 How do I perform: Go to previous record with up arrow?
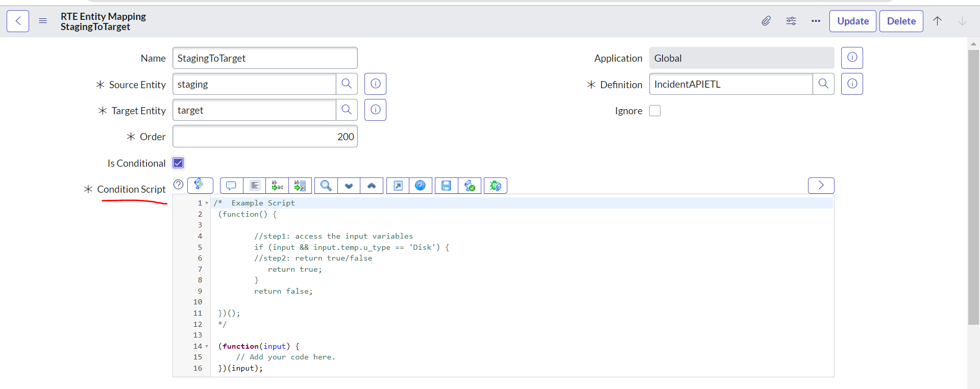click(937, 21)
